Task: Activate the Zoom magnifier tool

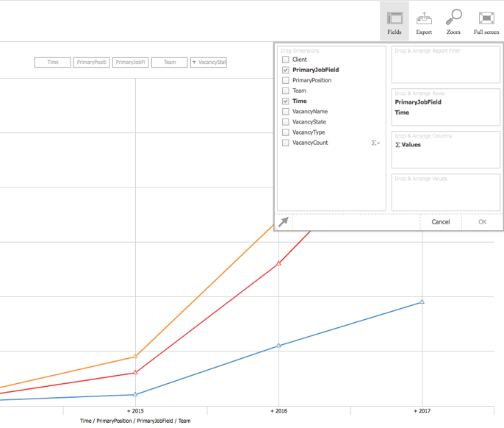Action: pyautogui.click(x=453, y=21)
